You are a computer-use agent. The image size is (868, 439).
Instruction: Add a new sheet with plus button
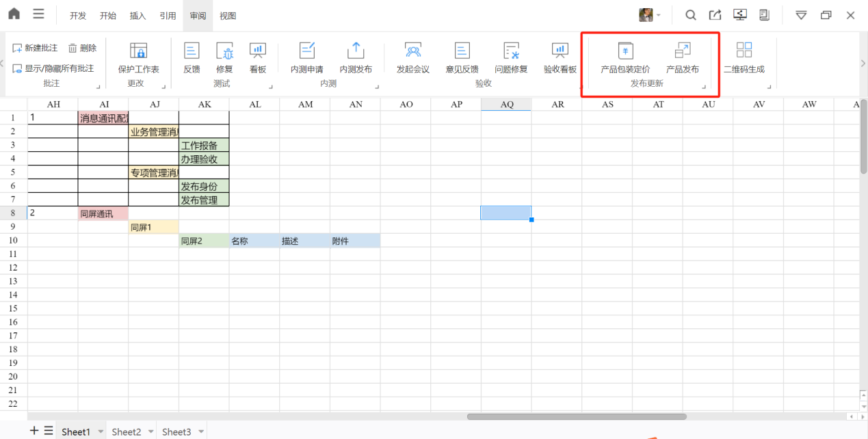tap(34, 431)
